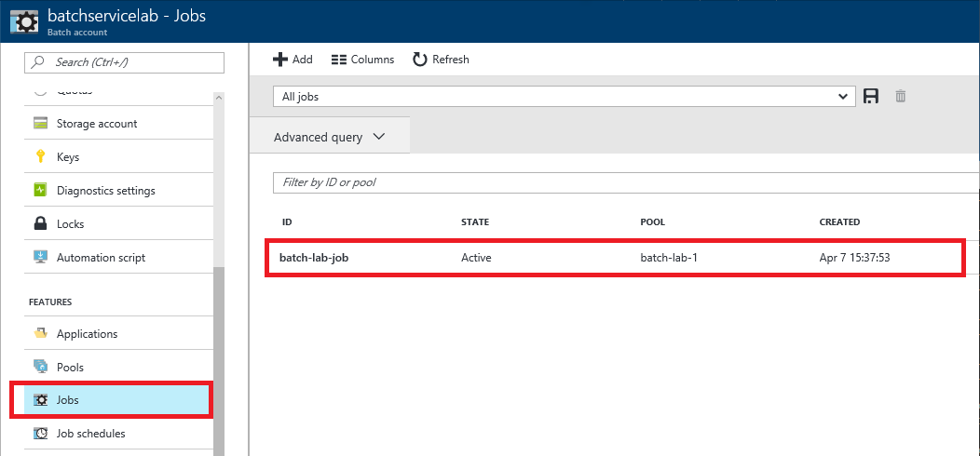Click the batchservicelab - Jobs title
Viewport: 980px width, 456px height.
[127, 16]
